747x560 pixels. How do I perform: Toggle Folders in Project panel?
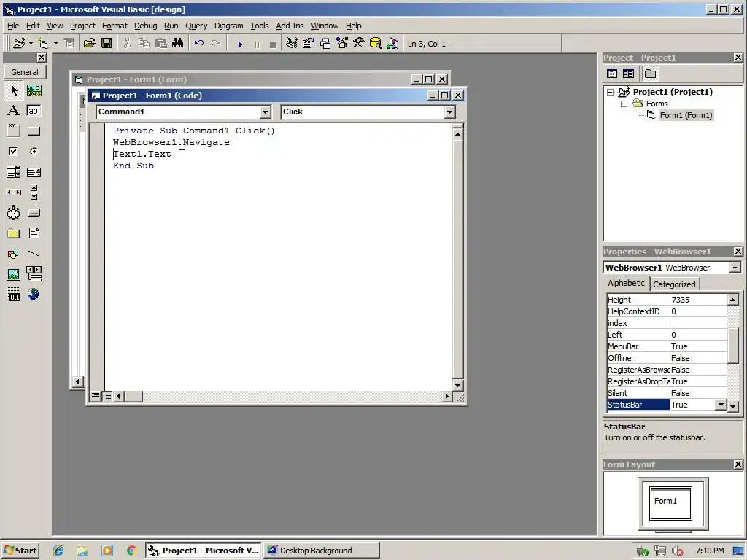click(x=650, y=74)
